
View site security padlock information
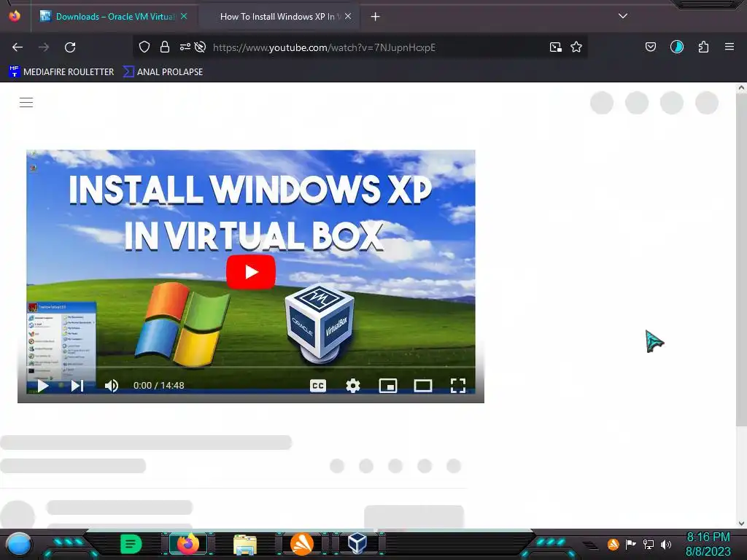[165, 47]
